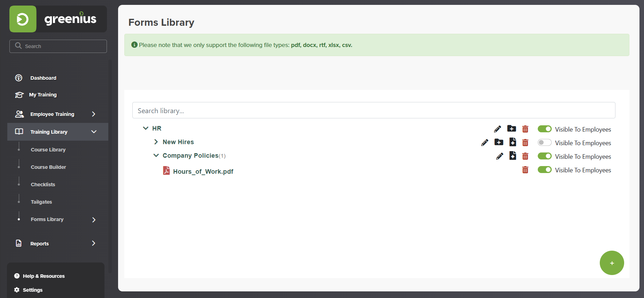This screenshot has height=298, width=644.
Task: Click the Help & Resources question icon
Action: (17, 276)
